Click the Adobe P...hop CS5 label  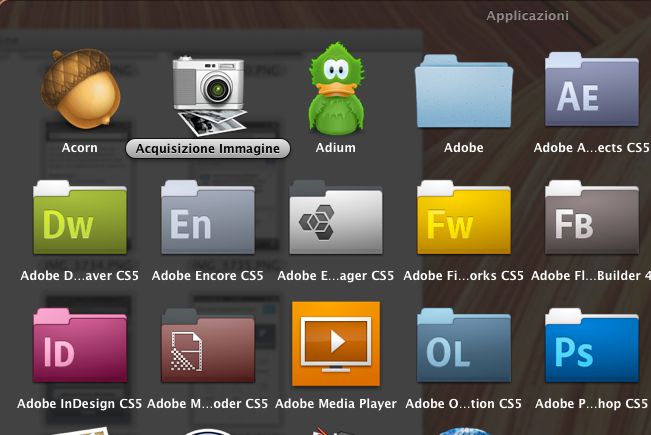592,403
